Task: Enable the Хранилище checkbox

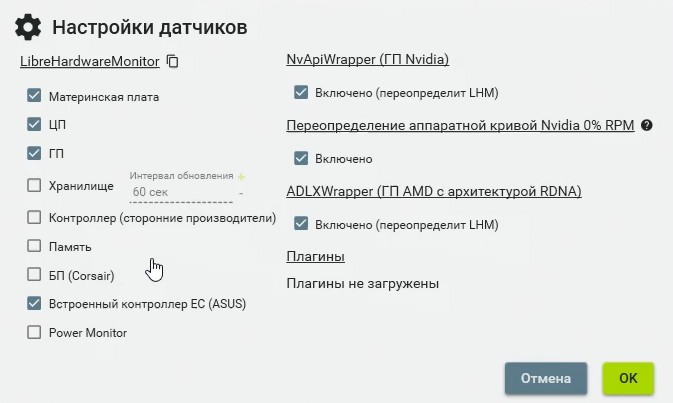Action: [34, 185]
